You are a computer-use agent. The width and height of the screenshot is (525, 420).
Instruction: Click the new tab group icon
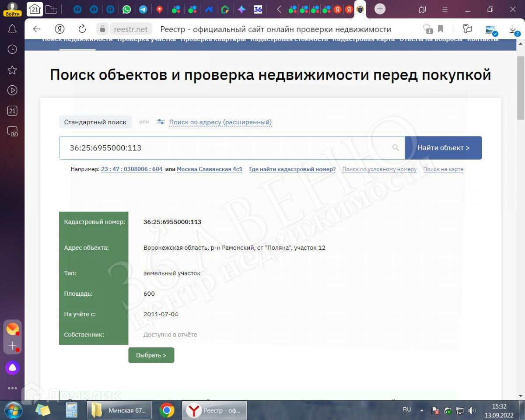[51, 9]
